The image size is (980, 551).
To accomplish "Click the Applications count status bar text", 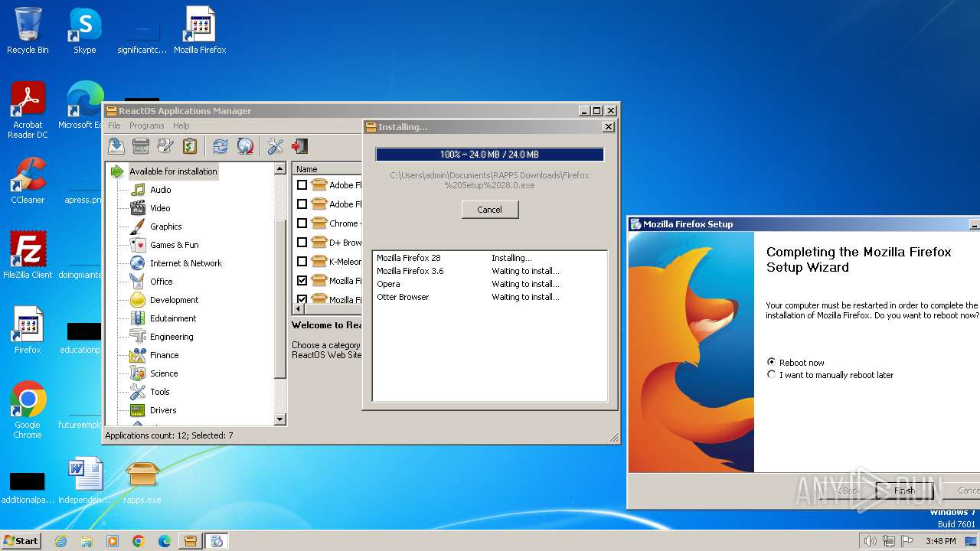I will 169,435.
